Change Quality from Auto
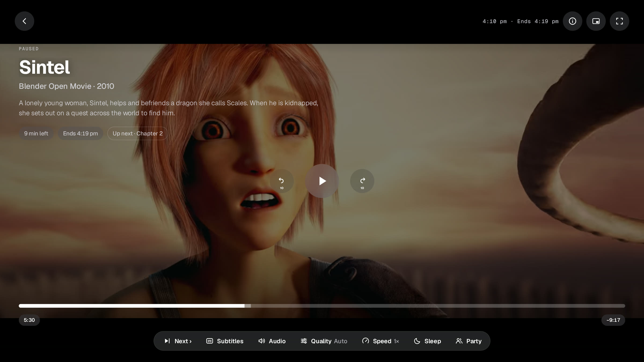 point(324,341)
